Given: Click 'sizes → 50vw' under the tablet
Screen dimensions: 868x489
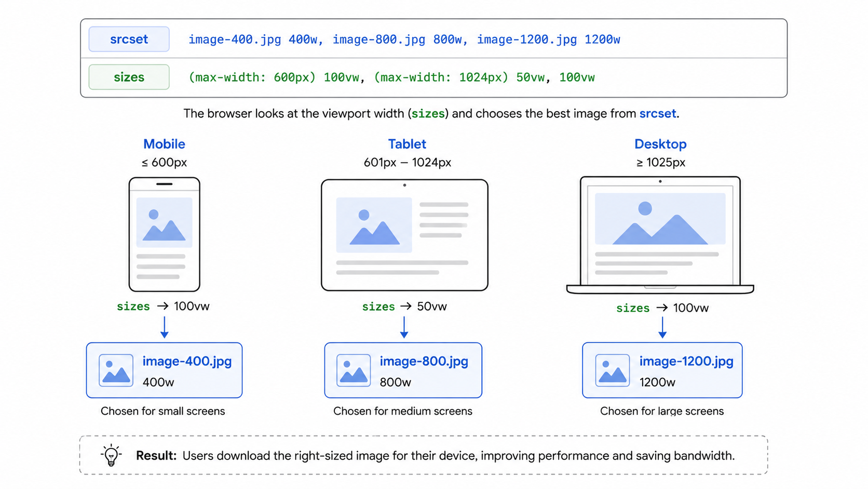Looking at the screenshot, I should click(404, 307).
